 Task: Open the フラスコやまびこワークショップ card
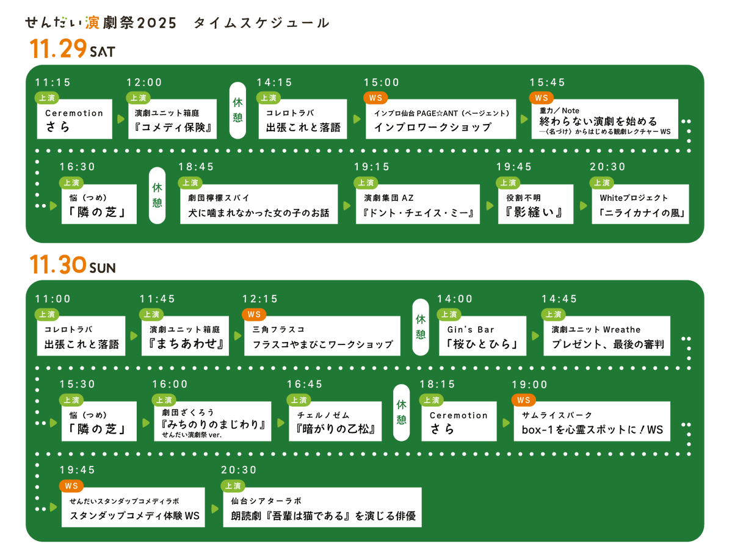322,336
